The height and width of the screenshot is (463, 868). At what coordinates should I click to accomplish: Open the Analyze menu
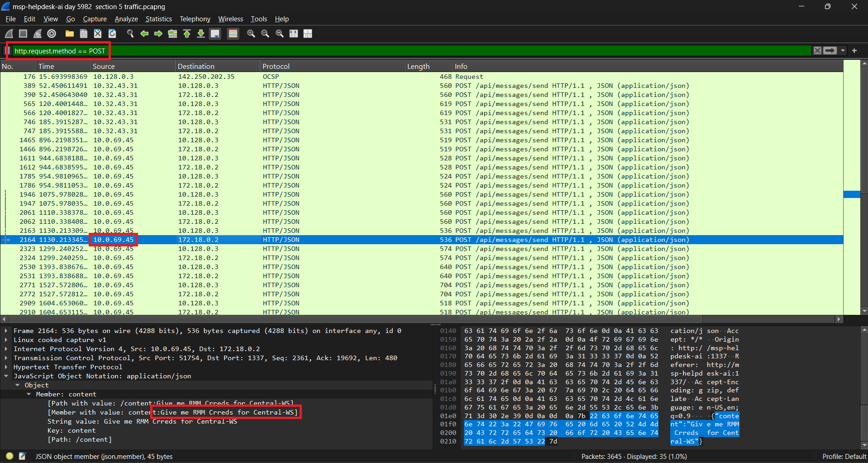coord(126,19)
